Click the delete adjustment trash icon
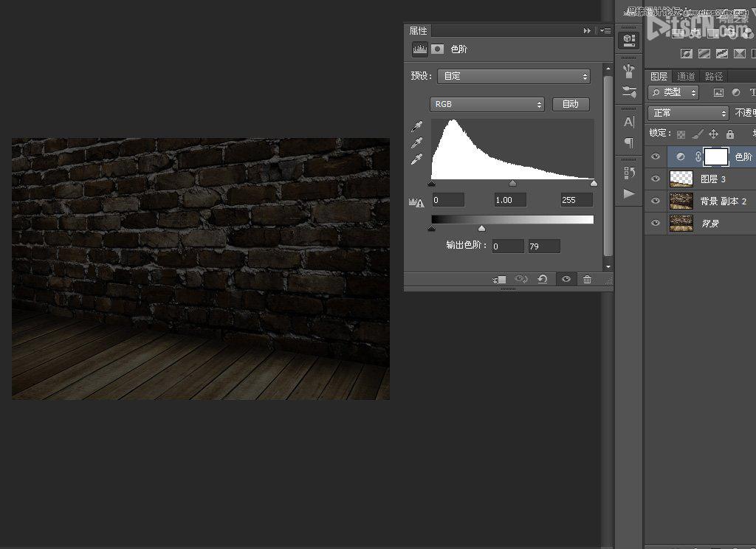Image resolution: width=756 pixels, height=549 pixels. pos(587,279)
